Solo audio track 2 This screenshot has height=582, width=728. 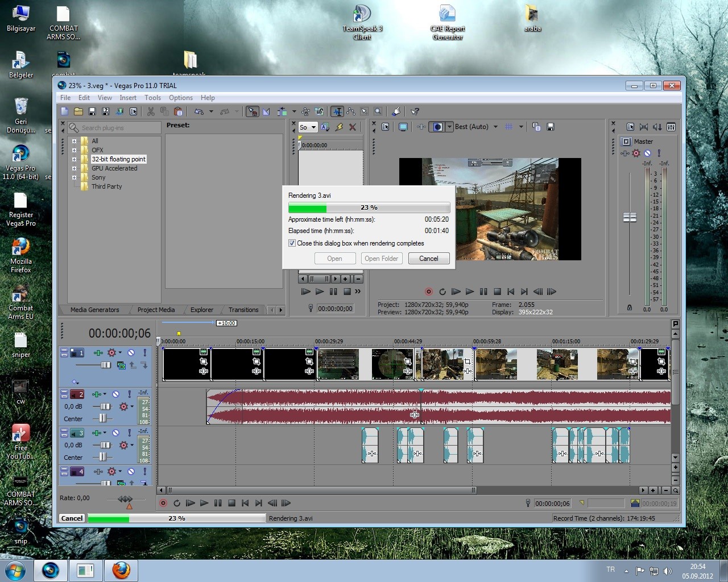(x=130, y=394)
